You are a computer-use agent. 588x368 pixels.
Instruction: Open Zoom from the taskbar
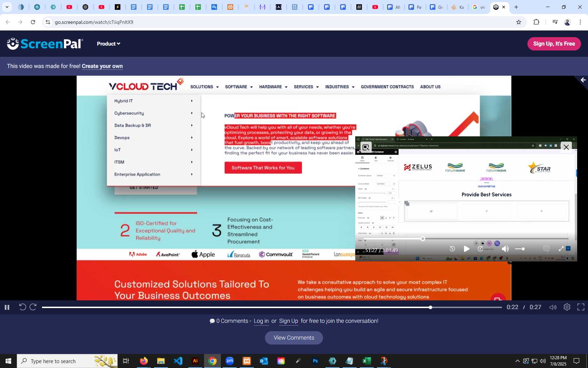point(230,361)
